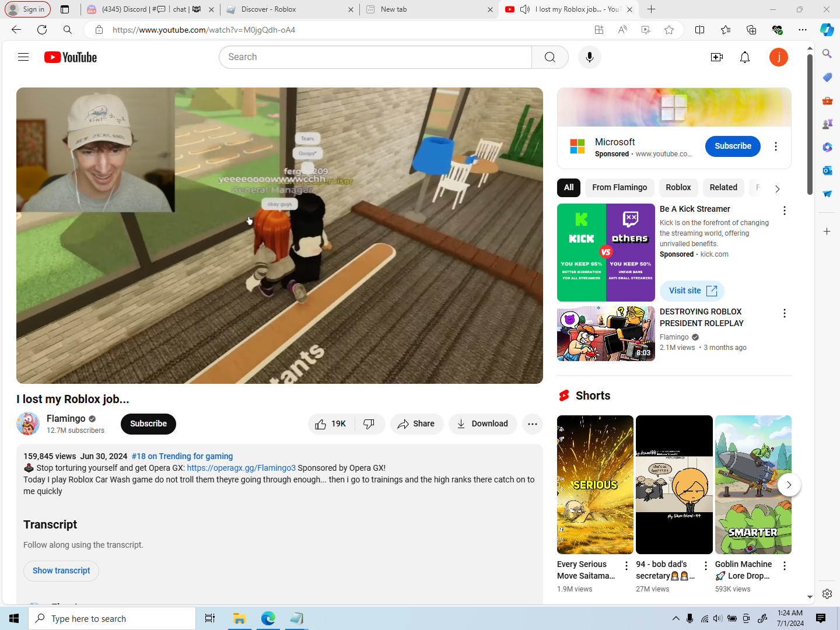
Task: Toggle the taskbar microphone icon
Action: tap(690, 618)
